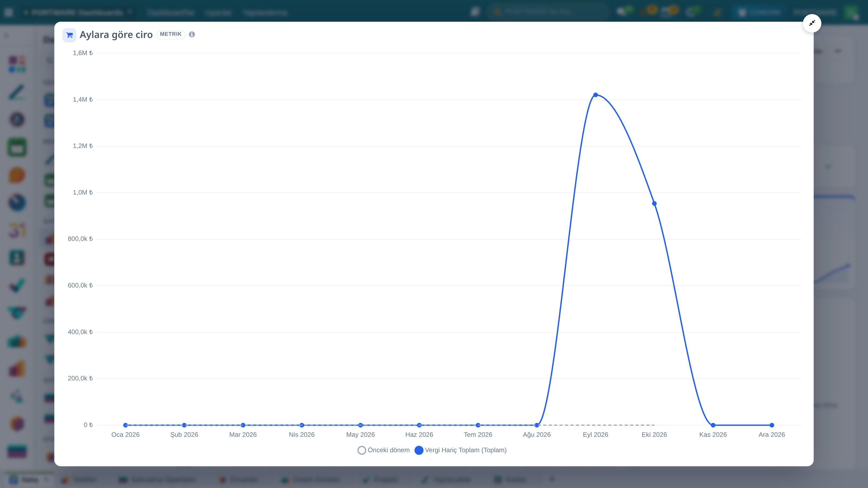Click the Ağu 2026 x-axis label
The height and width of the screenshot is (488, 868).
[x=537, y=434]
